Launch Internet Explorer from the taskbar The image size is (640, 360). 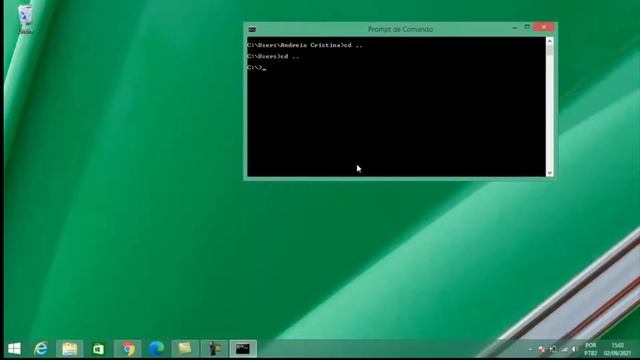click(x=41, y=349)
